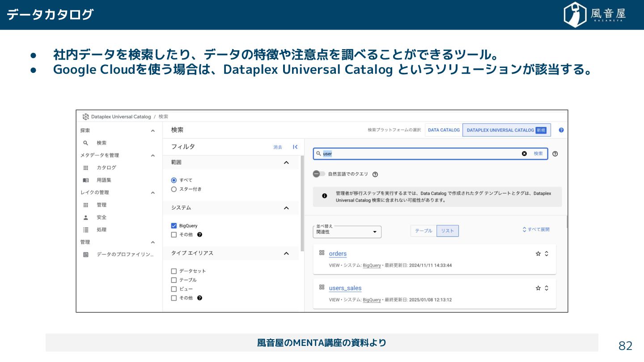The width and height of the screenshot is (644, 362).
Task: Switch to the リスト view tab
Action: pyautogui.click(x=448, y=231)
